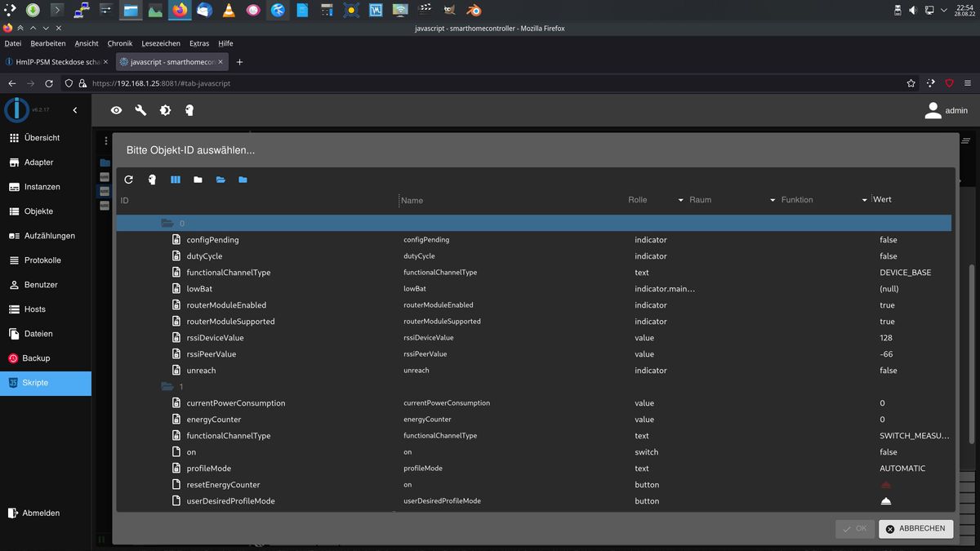
Task: Click the refresh icon in the object dialog
Action: point(128,180)
